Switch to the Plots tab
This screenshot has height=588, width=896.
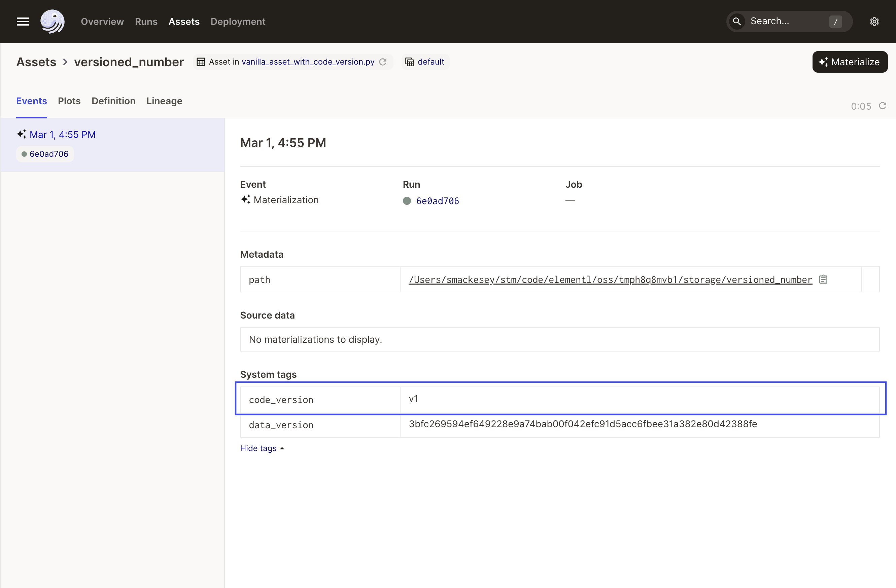69,101
